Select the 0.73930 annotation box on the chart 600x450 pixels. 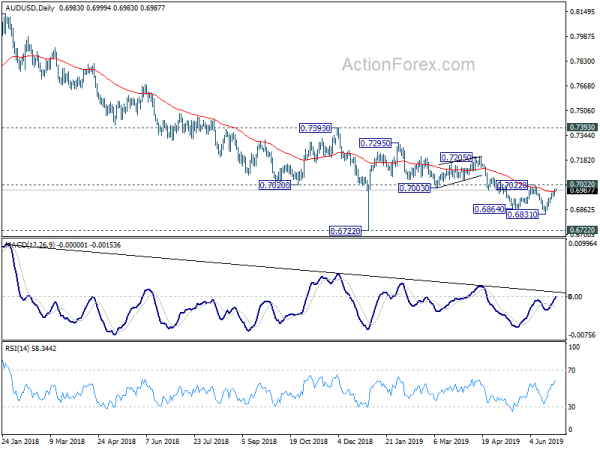pyautogui.click(x=315, y=128)
